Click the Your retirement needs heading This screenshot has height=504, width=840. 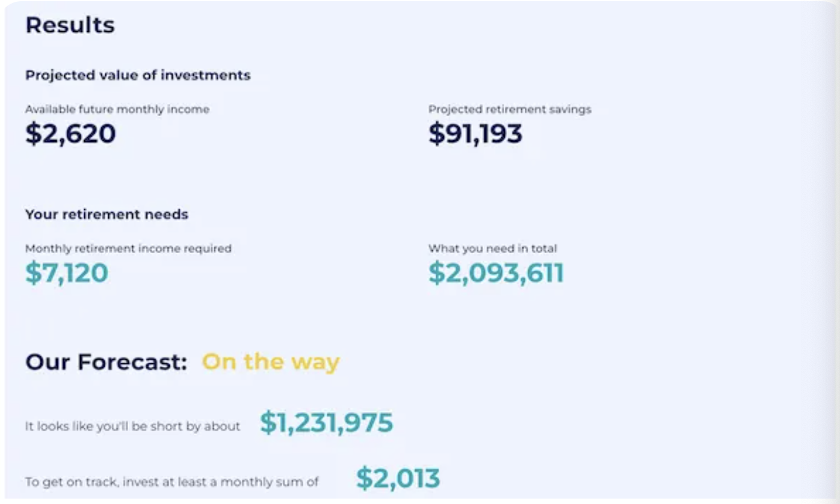107,214
